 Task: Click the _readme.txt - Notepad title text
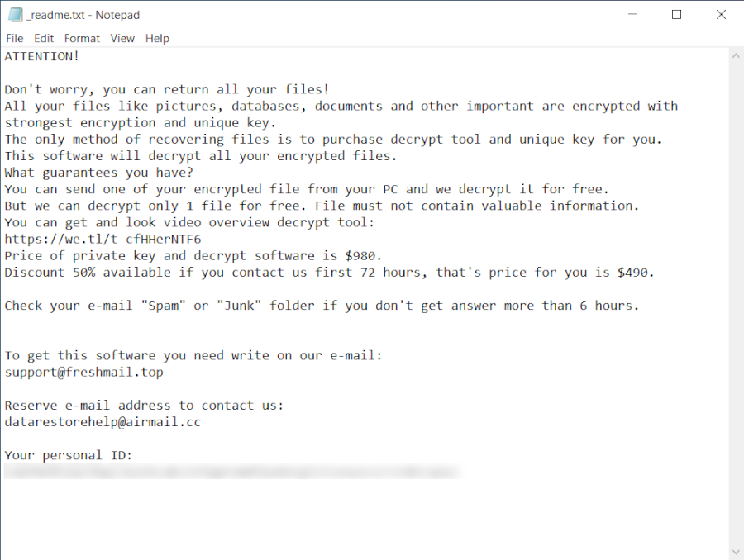coord(83,15)
